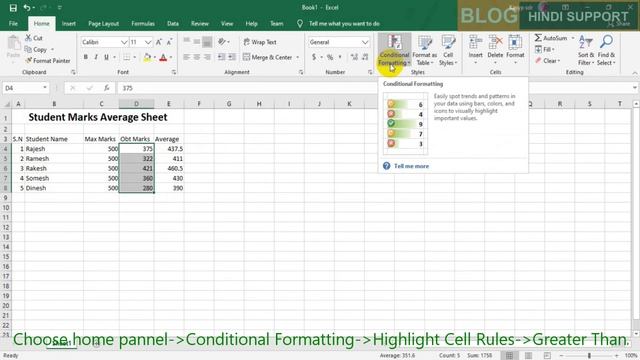Open Format as Table gallery

point(424,50)
